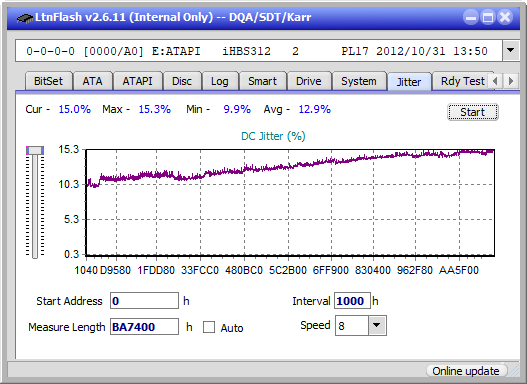Switch to the BitSet tab
The image size is (527, 384).
click(48, 81)
